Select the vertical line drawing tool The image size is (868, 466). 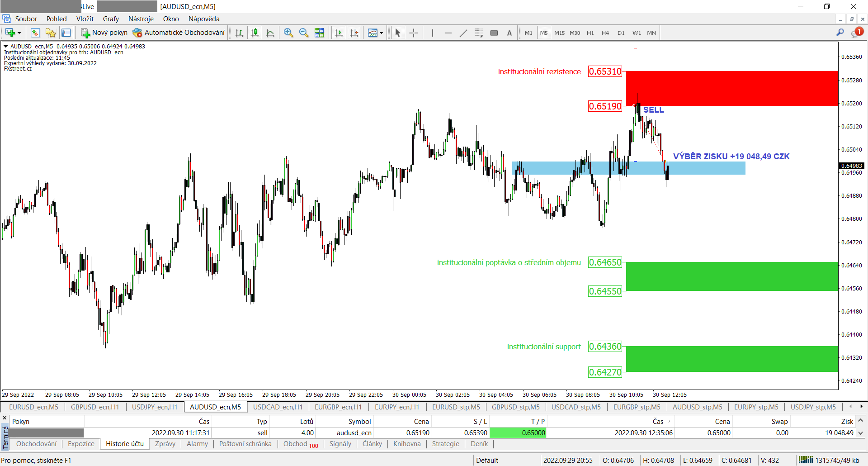point(433,33)
